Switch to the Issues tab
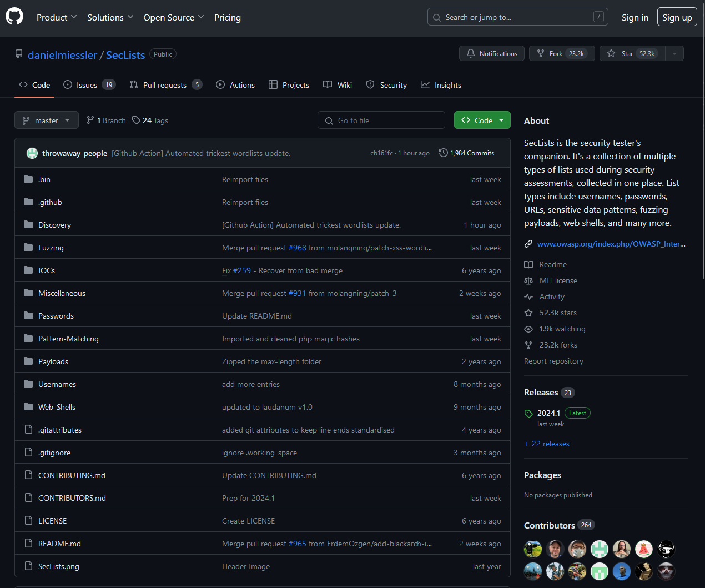This screenshot has height=588, width=705. pos(89,84)
